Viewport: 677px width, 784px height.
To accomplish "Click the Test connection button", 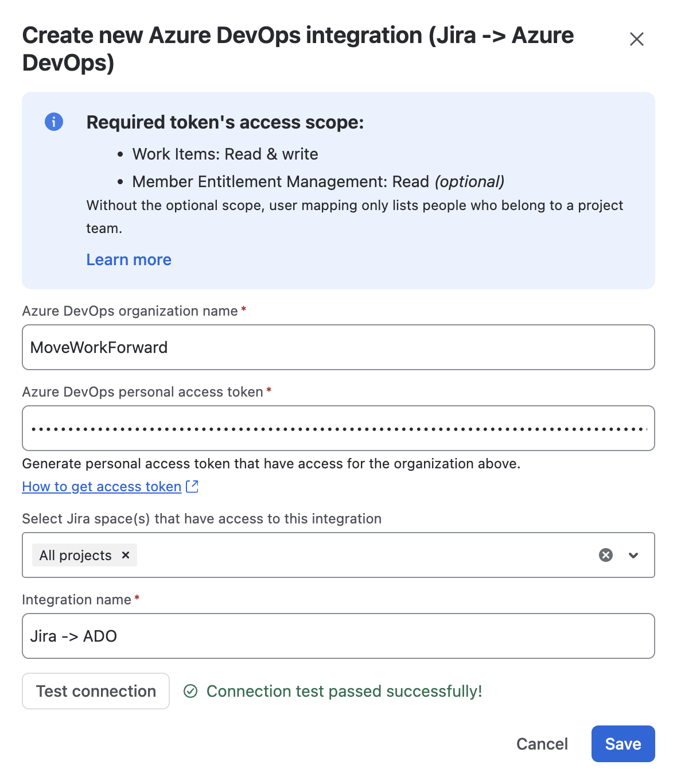I will pyautogui.click(x=96, y=691).
